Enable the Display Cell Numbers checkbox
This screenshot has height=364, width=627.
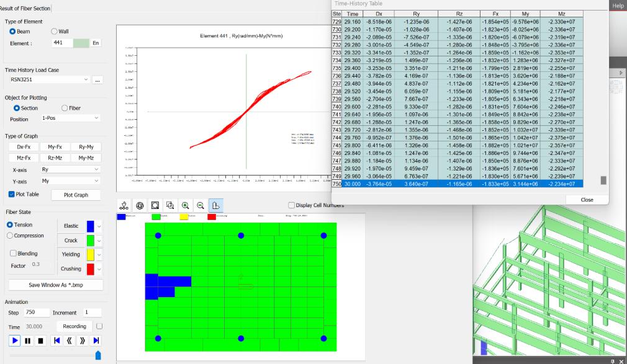(x=292, y=205)
